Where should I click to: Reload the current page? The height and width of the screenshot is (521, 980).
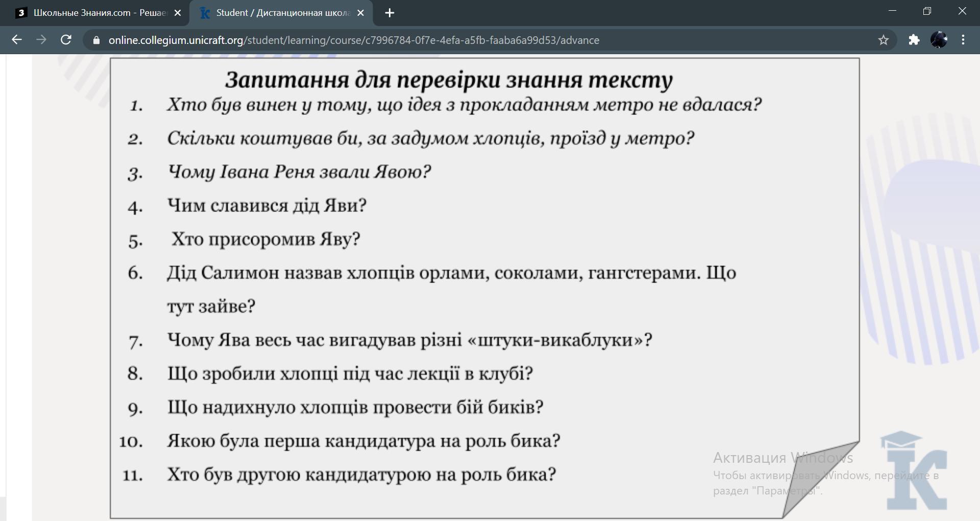[66, 40]
